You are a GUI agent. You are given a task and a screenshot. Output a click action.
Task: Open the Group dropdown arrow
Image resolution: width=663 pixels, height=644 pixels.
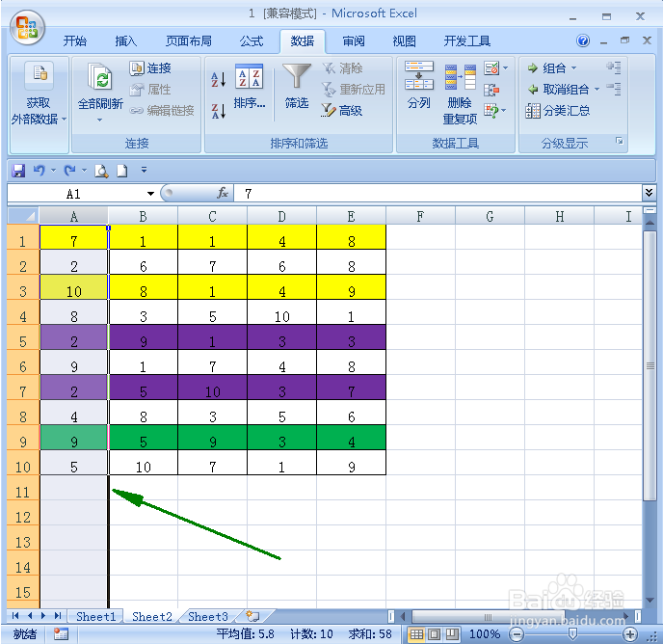tap(573, 67)
